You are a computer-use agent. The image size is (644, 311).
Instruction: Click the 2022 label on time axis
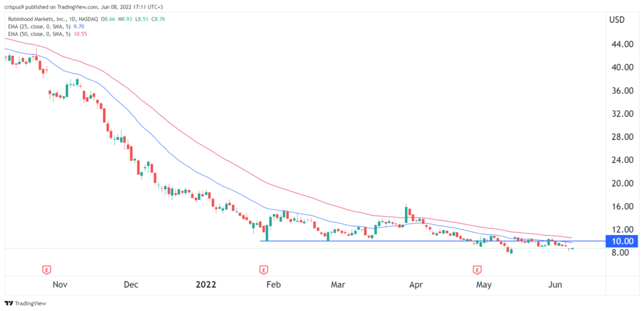tap(206, 285)
